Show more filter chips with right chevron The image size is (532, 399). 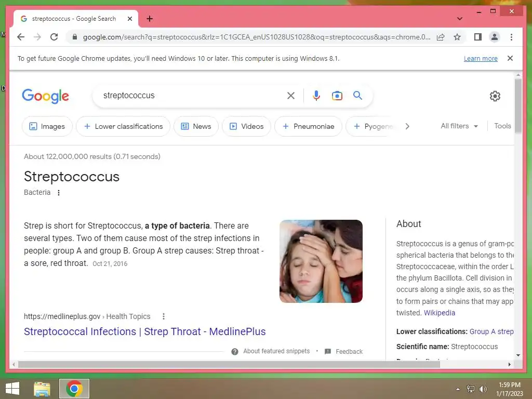click(407, 126)
